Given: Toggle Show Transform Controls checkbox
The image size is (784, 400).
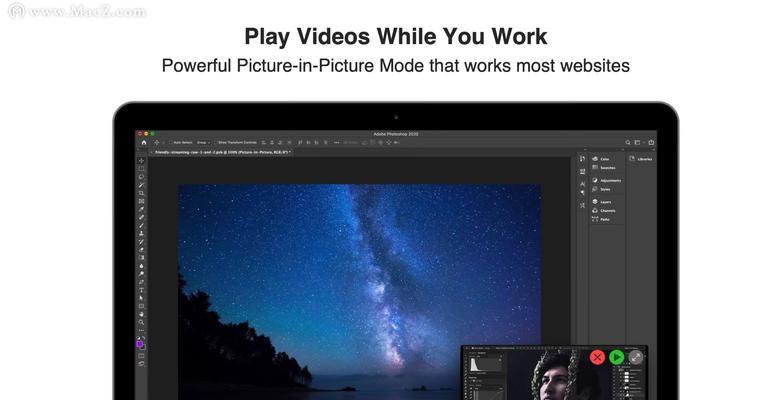Looking at the screenshot, I should click(x=216, y=142).
